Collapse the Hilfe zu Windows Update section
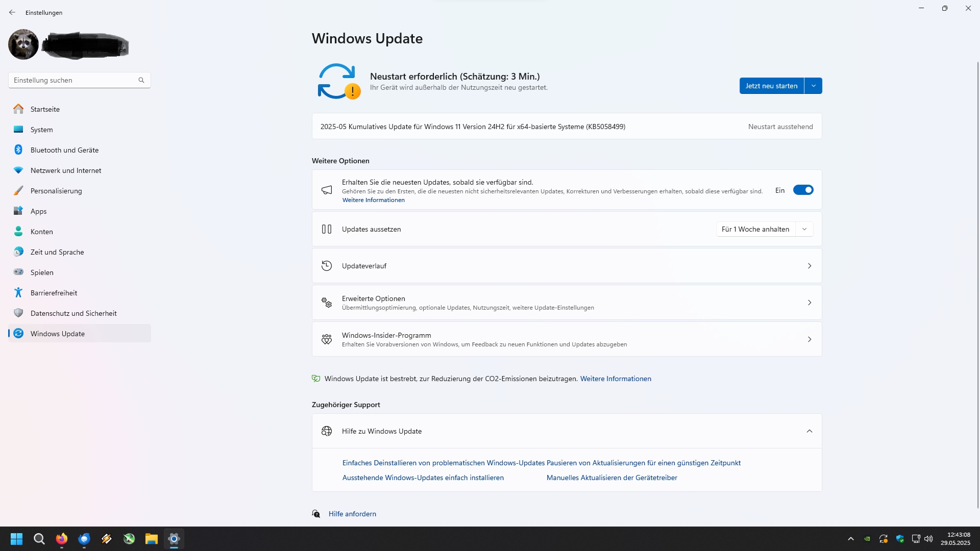The width and height of the screenshot is (980, 551). pos(810,431)
